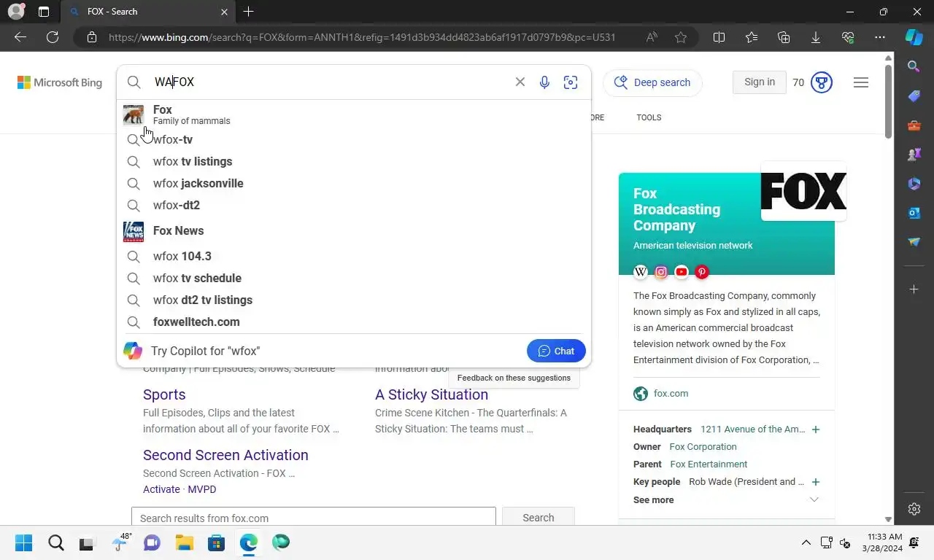Click Activate sublink

pyautogui.click(x=161, y=489)
